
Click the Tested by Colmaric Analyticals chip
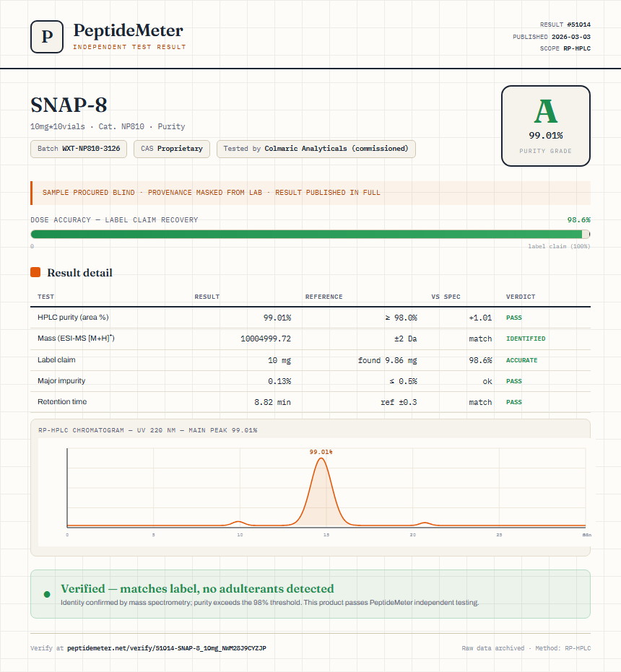click(x=316, y=149)
